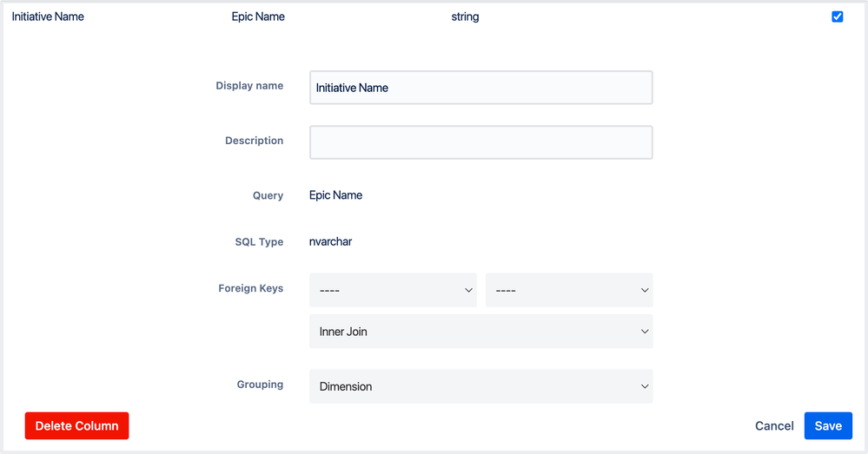Image resolution: width=868 pixels, height=454 pixels.
Task: Expand the Grouping dropdown showing Dimension
Action: coord(480,386)
